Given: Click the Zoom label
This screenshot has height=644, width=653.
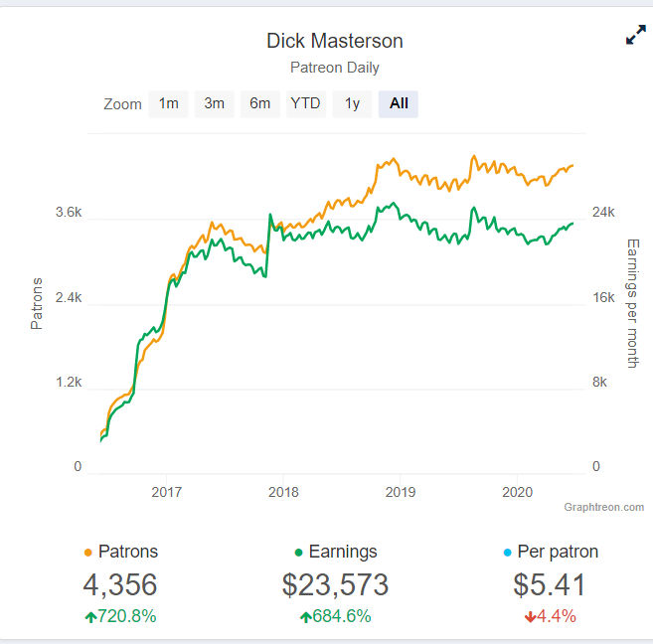Looking at the screenshot, I should coord(122,104).
